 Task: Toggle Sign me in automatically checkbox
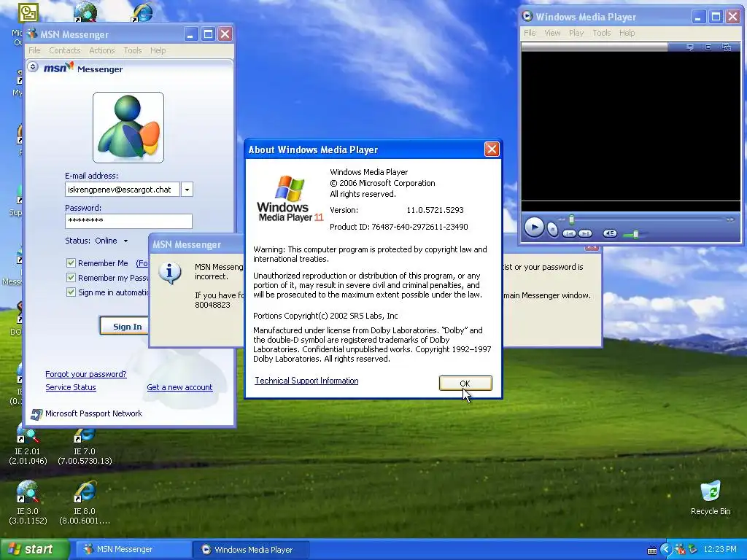tap(71, 292)
